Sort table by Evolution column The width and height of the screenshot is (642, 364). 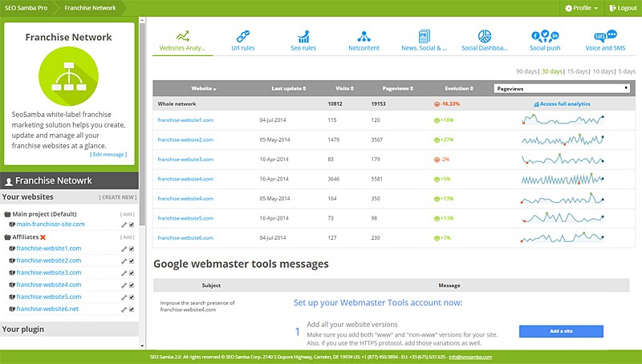(459, 88)
